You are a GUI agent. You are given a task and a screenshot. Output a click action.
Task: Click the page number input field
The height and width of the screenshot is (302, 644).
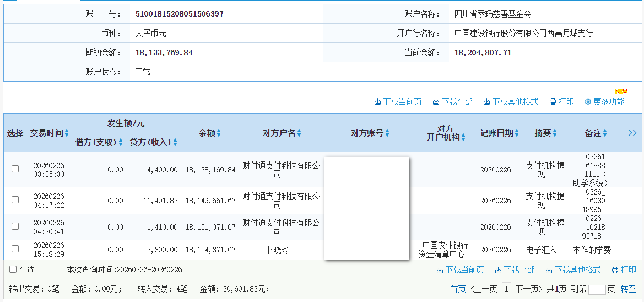pos(597,289)
